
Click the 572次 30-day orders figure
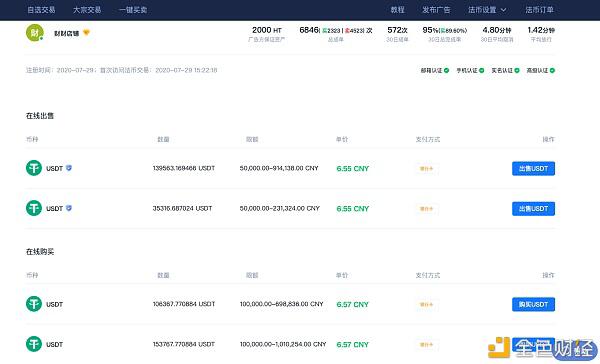398,30
